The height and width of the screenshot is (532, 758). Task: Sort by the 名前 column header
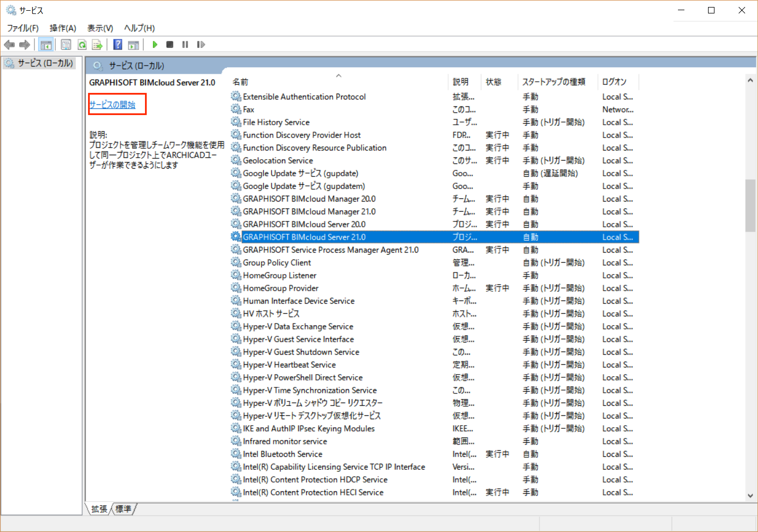[338, 82]
